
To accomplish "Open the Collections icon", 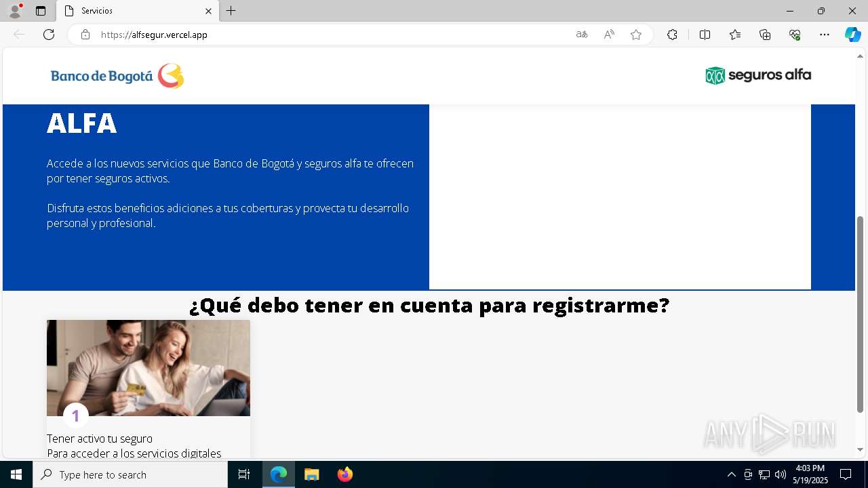I will point(765,35).
